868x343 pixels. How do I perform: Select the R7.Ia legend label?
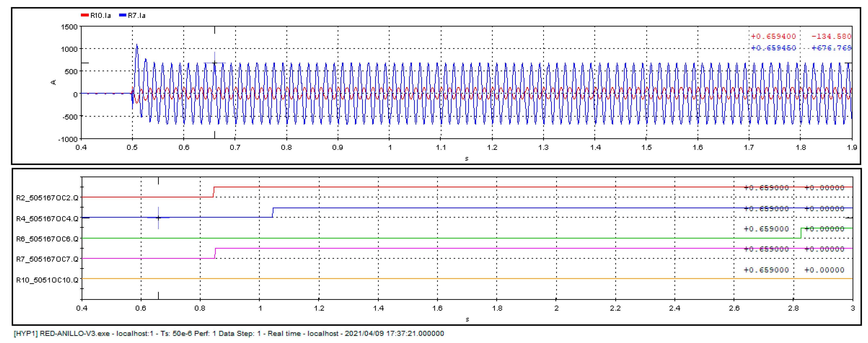[137, 16]
